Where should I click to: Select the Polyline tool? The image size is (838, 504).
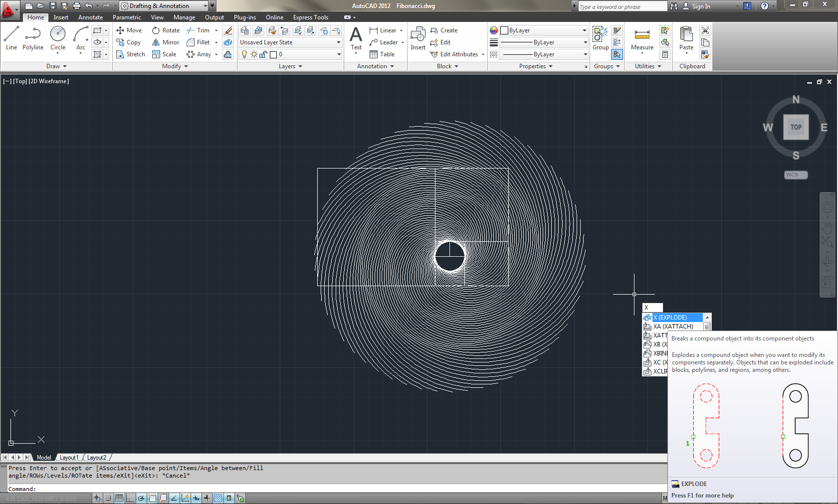click(x=33, y=39)
